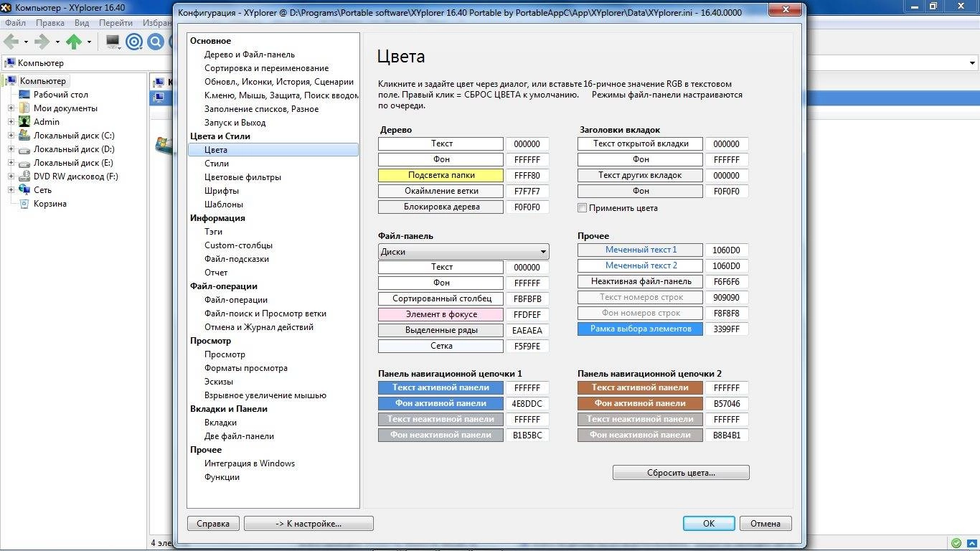The width and height of the screenshot is (980, 551).
Task: Click the Forward arrow in XYplorer toolbar
Action: point(42,42)
